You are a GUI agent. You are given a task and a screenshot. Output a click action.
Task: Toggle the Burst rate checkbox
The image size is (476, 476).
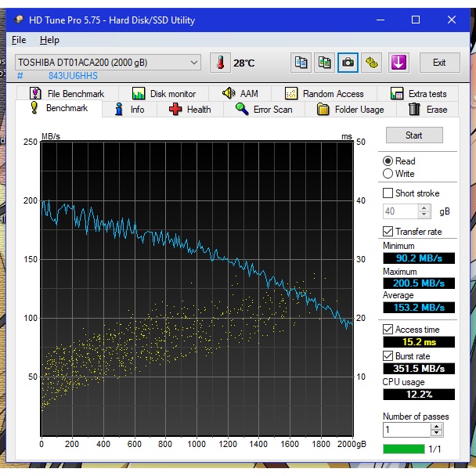[x=388, y=355]
